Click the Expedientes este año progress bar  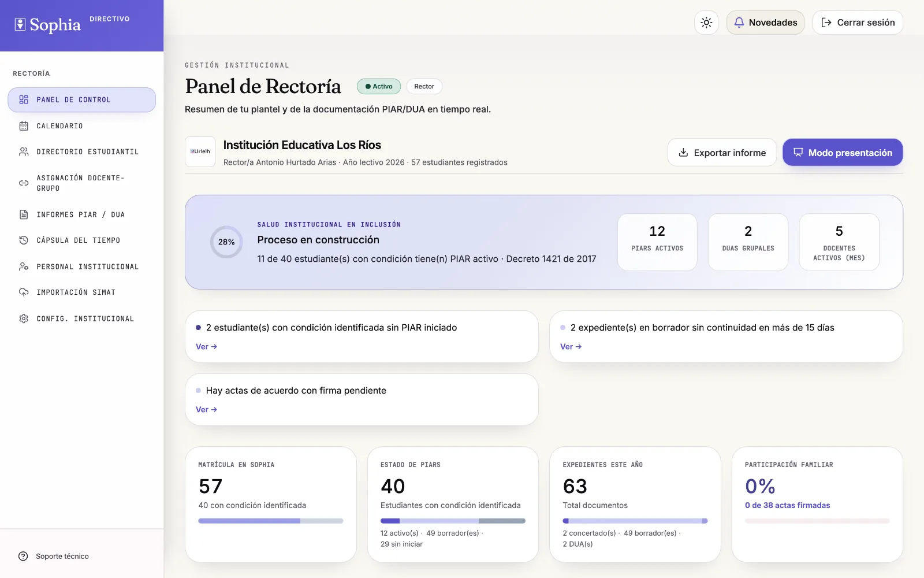coord(635,521)
